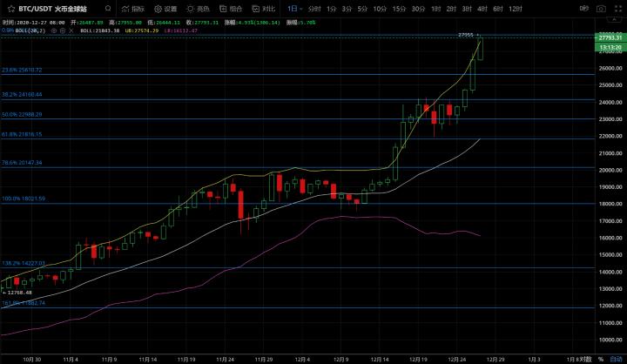This screenshot has height=364, width=627.
Task: Select the 6时 interval
Action: click(x=498, y=9)
